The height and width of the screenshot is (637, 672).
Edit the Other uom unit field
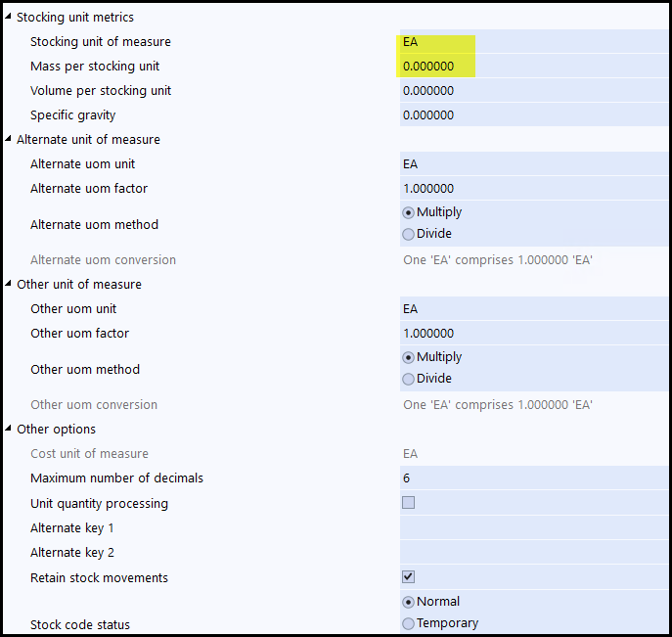pos(533,309)
